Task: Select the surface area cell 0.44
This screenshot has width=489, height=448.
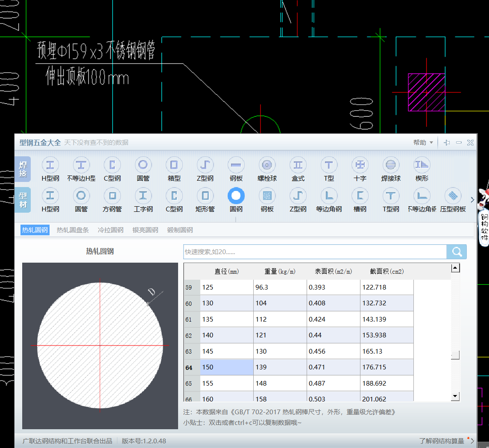Action: [x=334, y=335]
